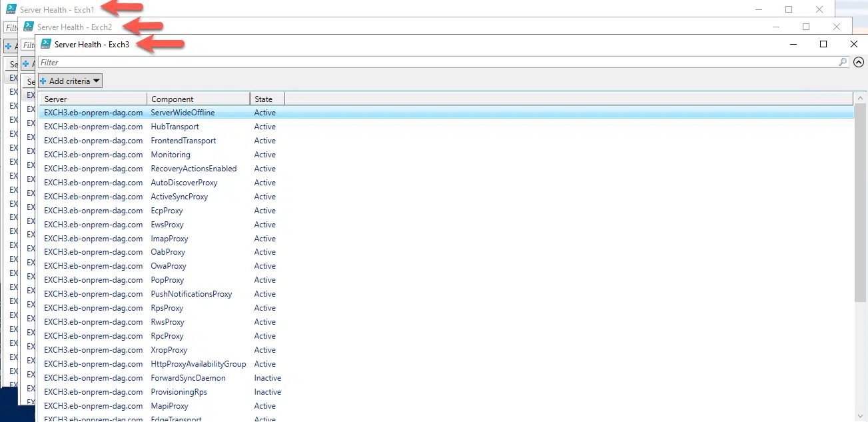This screenshot has height=422, width=868.
Task: Sort by the Component column header
Action: click(x=198, y=99)
